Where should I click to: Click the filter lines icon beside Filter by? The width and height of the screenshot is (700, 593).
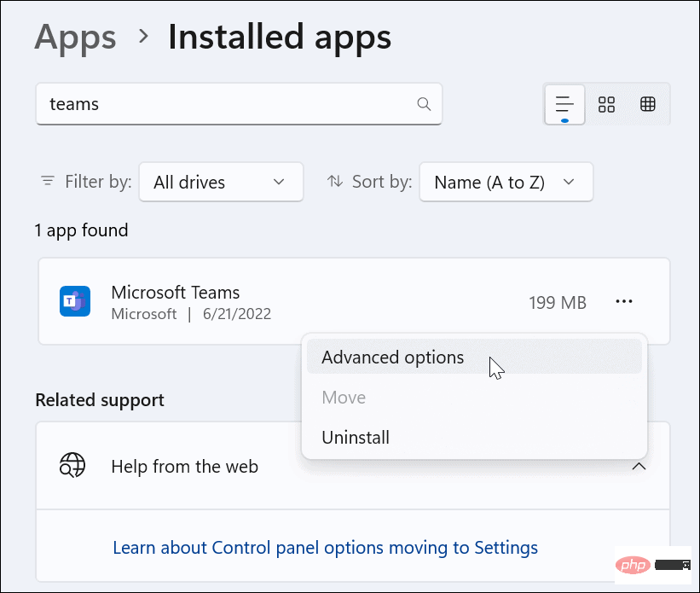pyautogui.click(x=48, y=181)
